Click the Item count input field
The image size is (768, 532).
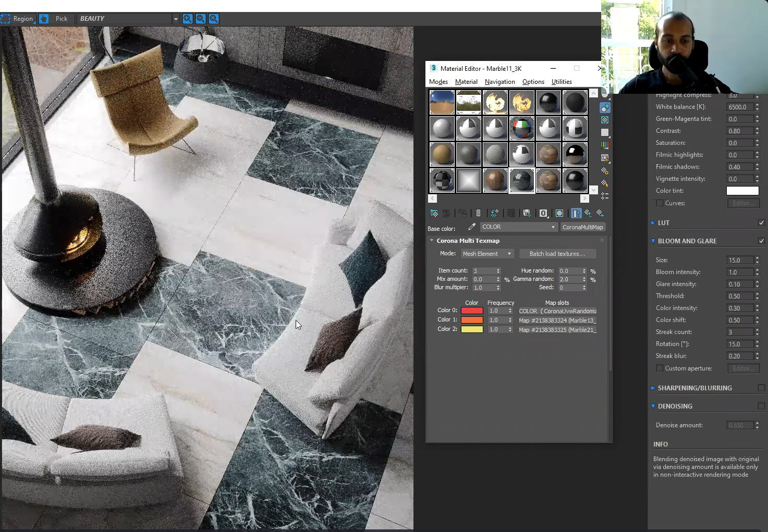tap(483, 271)
